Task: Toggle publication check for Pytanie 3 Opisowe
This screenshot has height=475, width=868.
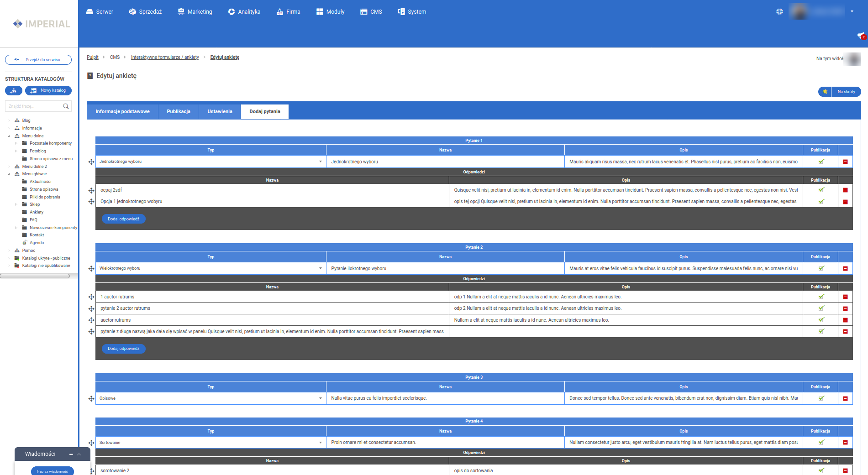Action: [x=821, y=398]
